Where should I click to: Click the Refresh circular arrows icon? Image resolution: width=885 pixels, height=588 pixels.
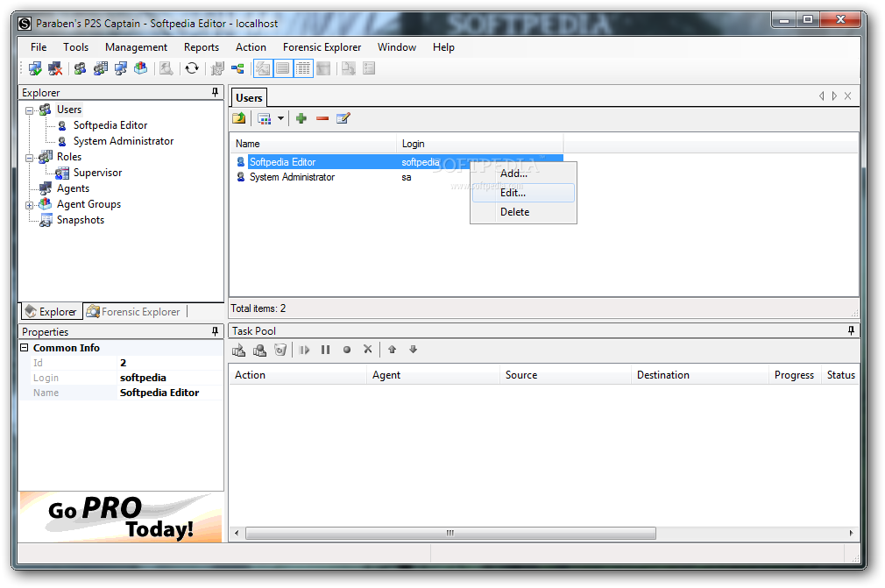coord(192,69)
